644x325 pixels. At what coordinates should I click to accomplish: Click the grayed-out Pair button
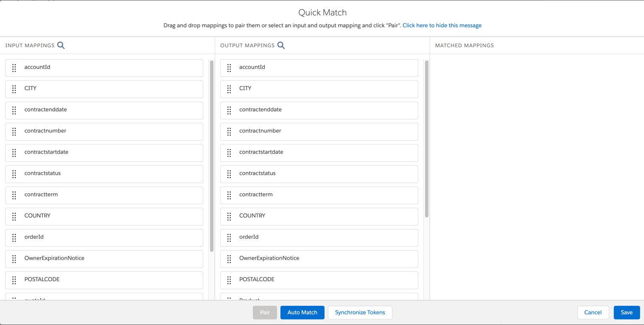point(265,312)
